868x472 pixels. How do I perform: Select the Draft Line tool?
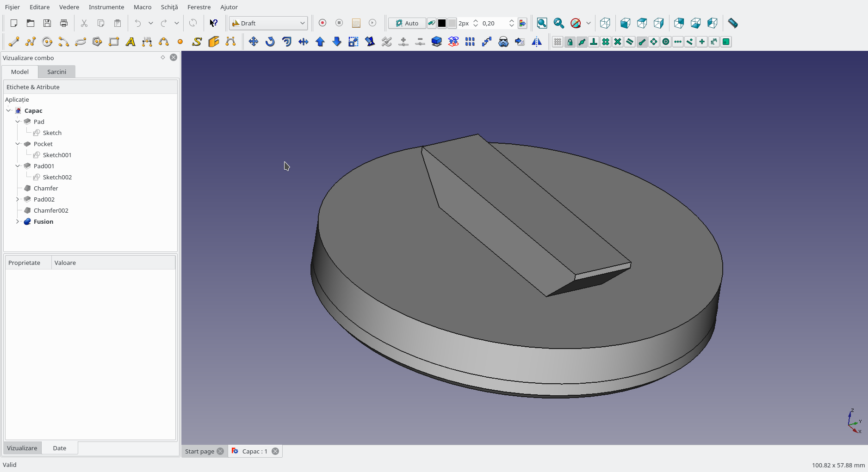click(x=14, y=42)
